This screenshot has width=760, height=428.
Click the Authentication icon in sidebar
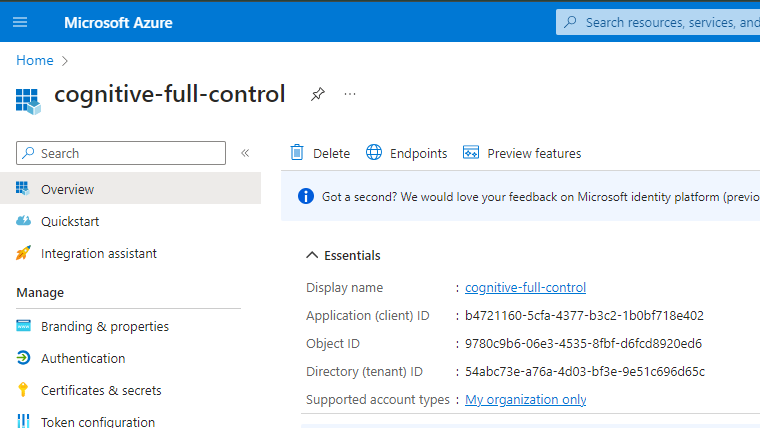coord(23,358)
